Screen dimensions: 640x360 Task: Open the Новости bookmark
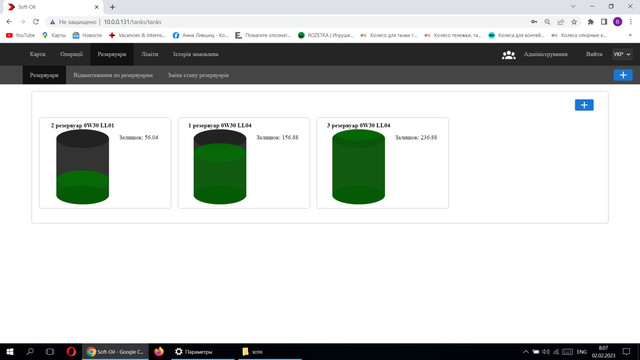87,36
